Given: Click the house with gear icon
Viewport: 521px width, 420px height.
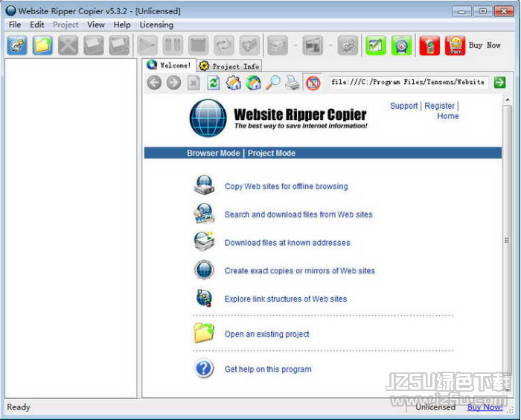Looking at the screenshot, I should pos(233,83).
